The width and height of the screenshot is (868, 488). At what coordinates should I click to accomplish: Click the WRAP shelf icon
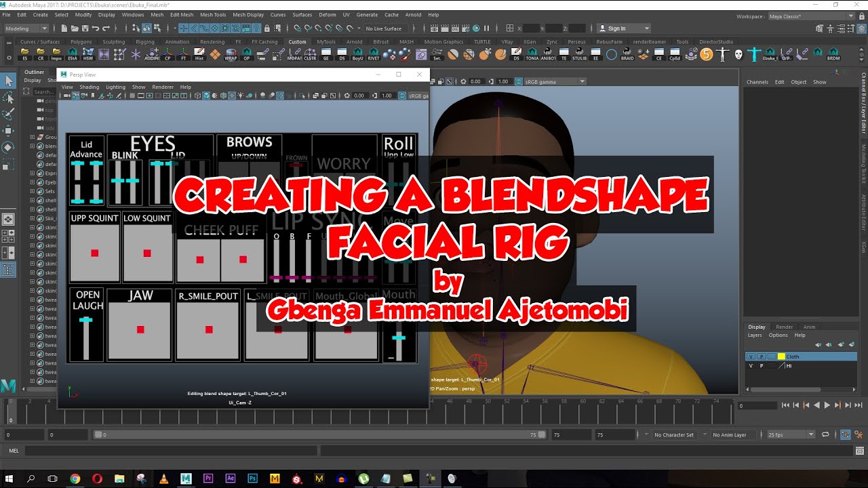tap(231, 54)
